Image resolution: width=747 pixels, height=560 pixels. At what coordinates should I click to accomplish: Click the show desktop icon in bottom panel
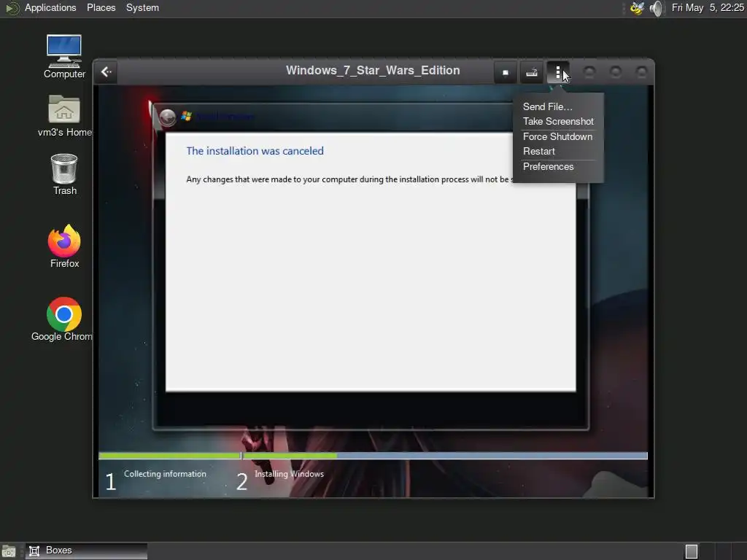9,551
